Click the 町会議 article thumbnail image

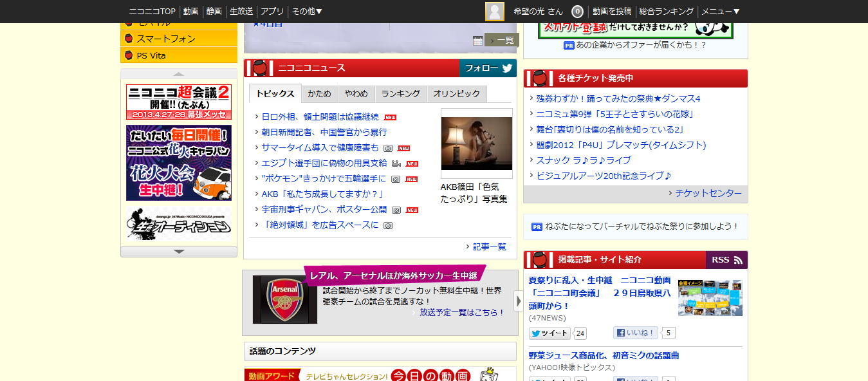point(710,297)
